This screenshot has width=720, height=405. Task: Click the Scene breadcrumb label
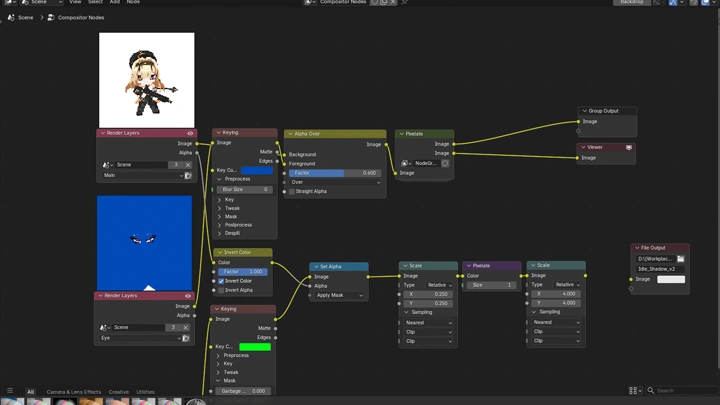coord(26,17)
